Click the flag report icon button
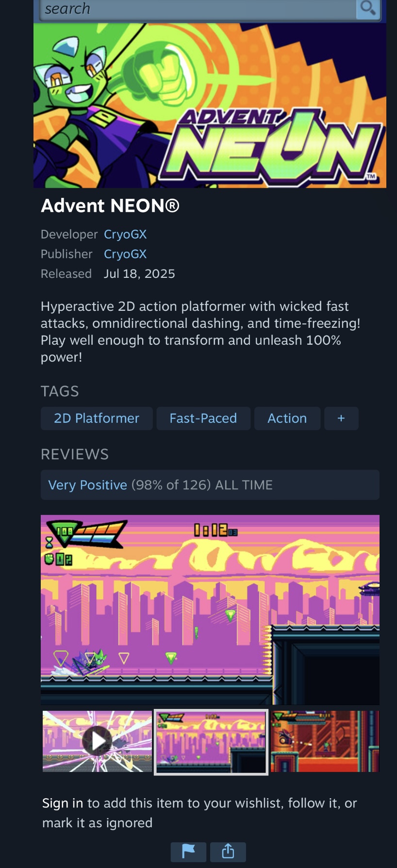Image resolution: width=397 pixels, height=868 pixels. (x=188, y=852)
